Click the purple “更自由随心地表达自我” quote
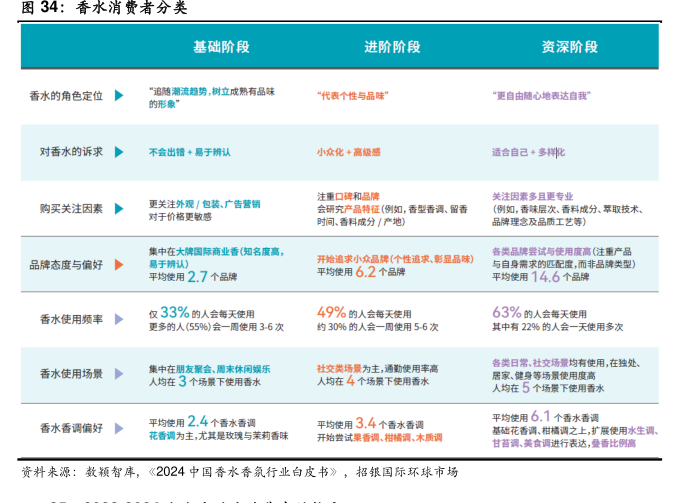 [541, 96]
